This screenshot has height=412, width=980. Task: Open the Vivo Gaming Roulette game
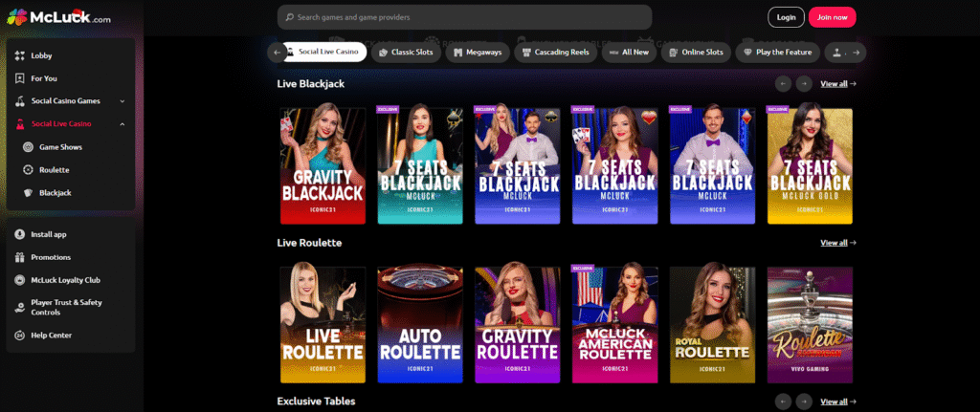coord(810,324)
